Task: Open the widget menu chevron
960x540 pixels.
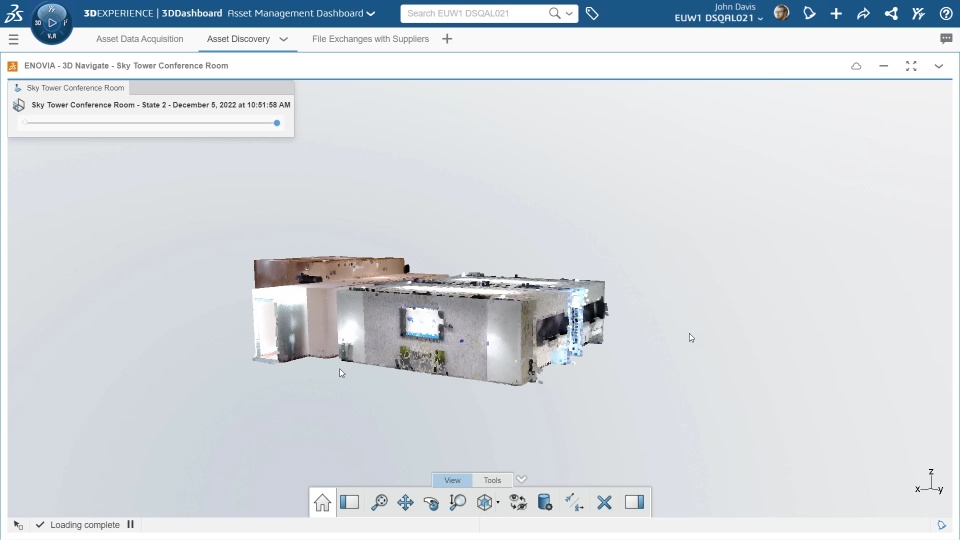Action: click(939, 66)
